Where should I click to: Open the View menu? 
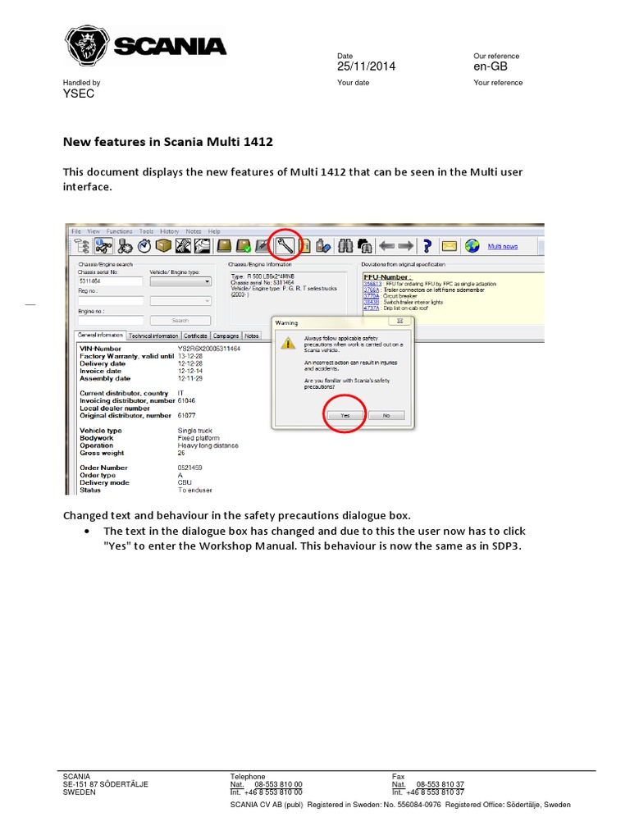(x=94, y=231)
